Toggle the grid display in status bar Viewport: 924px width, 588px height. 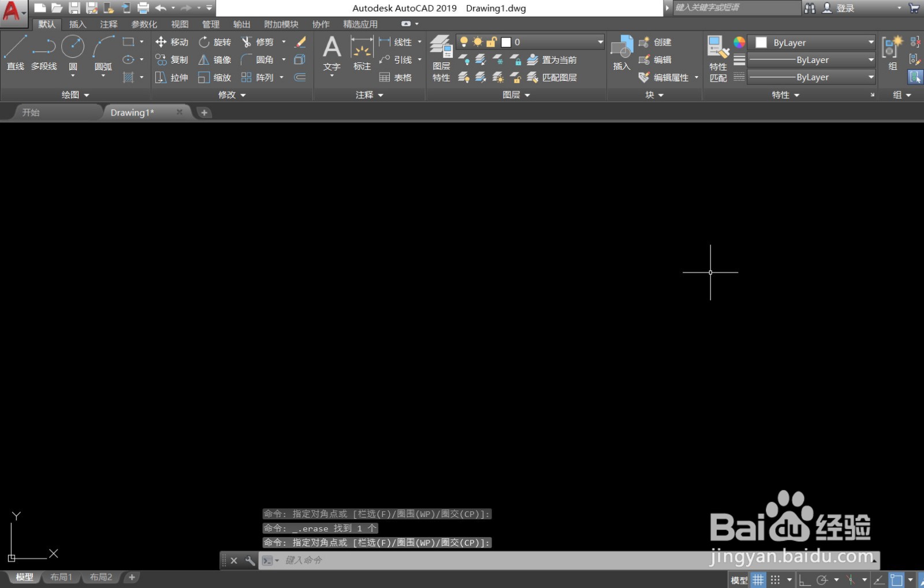[x=758, y=579]
